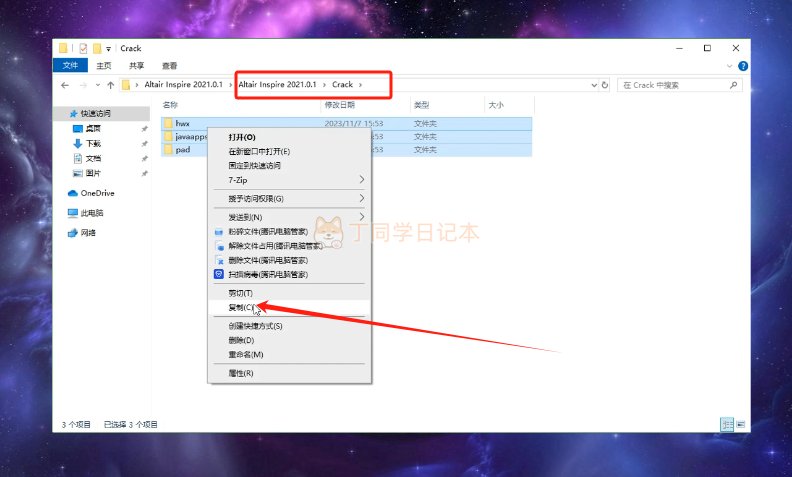The height and width of the screenshot is (477, 792).
Task: Sort by 类型 column header
Action: pos(421,105)
